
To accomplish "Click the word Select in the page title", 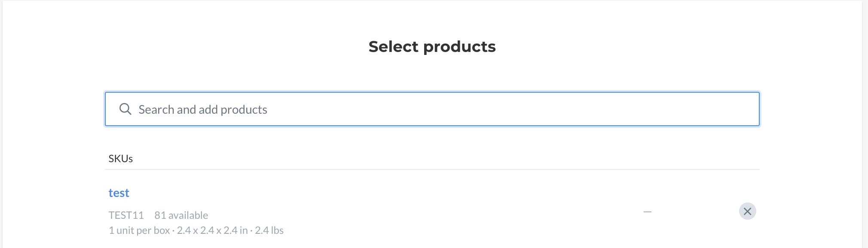I will [393, 46].
